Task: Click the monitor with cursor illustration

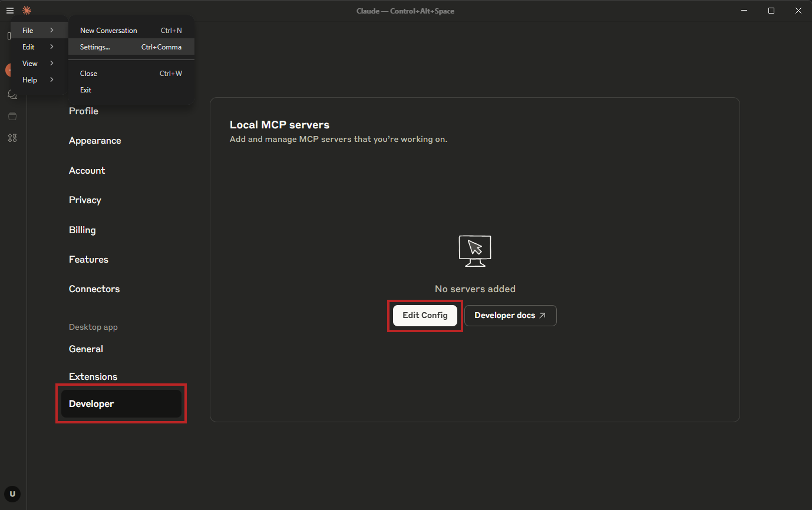Action: coord(475,251)
